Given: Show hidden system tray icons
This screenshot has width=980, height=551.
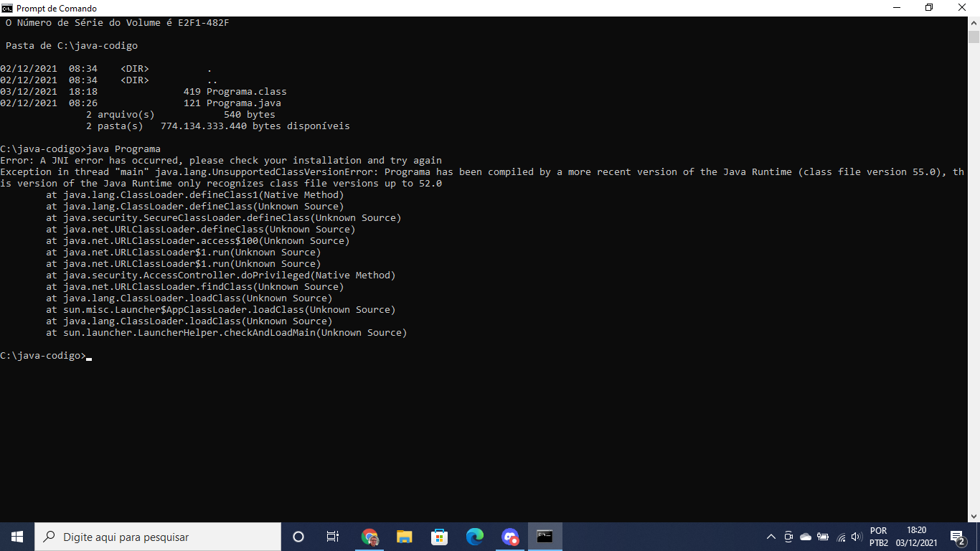Looking at the screenshot, I should (x=771, y=537).
